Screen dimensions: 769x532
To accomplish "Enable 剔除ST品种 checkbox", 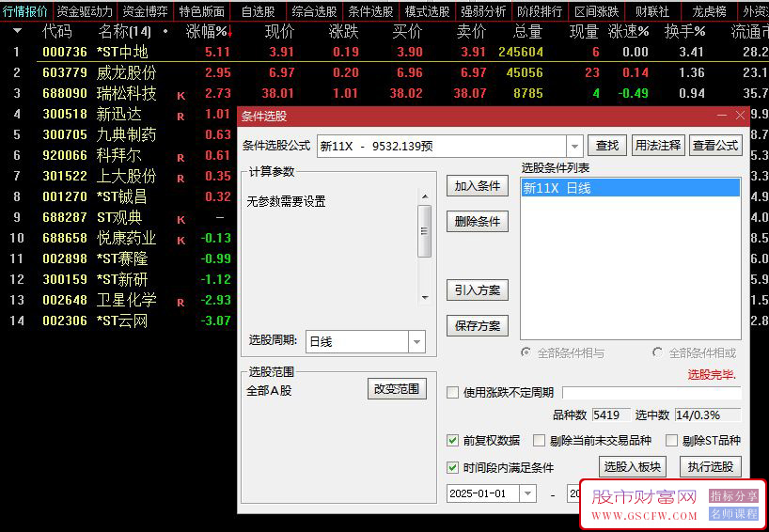I will click(671, 440).
